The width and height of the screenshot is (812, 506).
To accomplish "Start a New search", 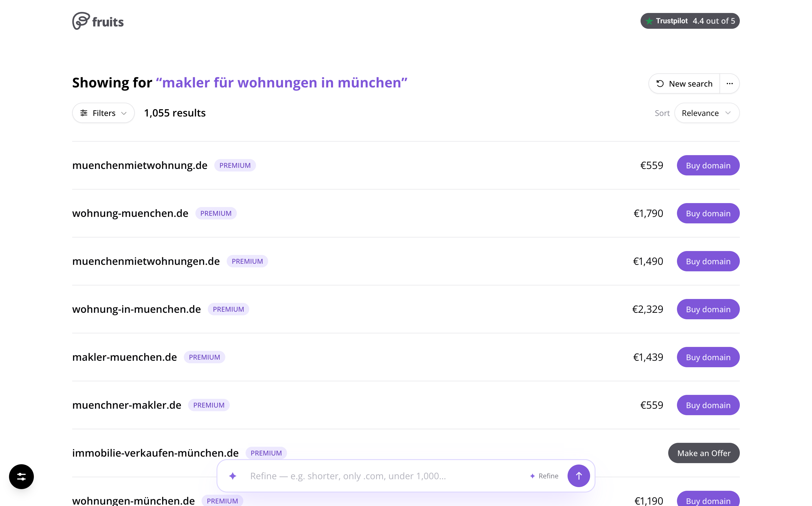I will click(x=684, y=84).
